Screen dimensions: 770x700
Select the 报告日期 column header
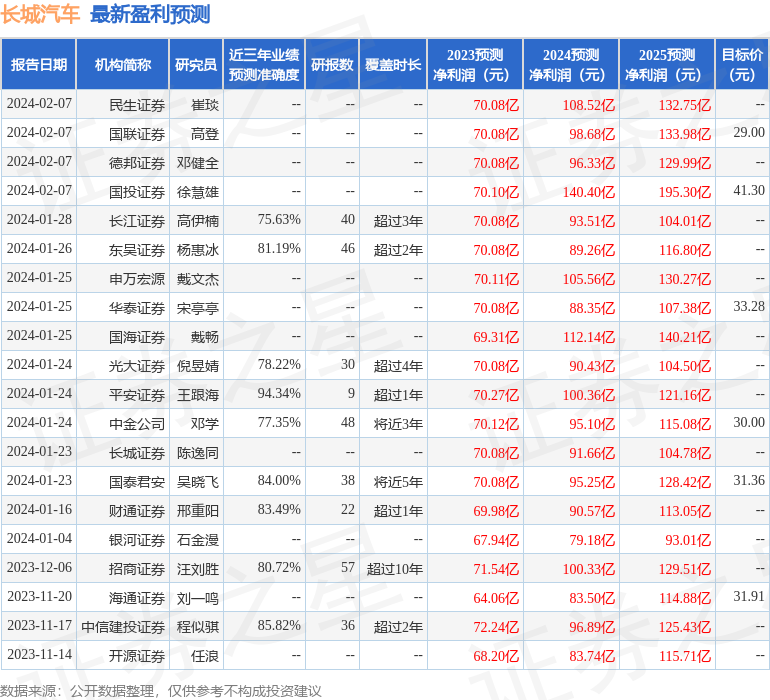point(39,65)
